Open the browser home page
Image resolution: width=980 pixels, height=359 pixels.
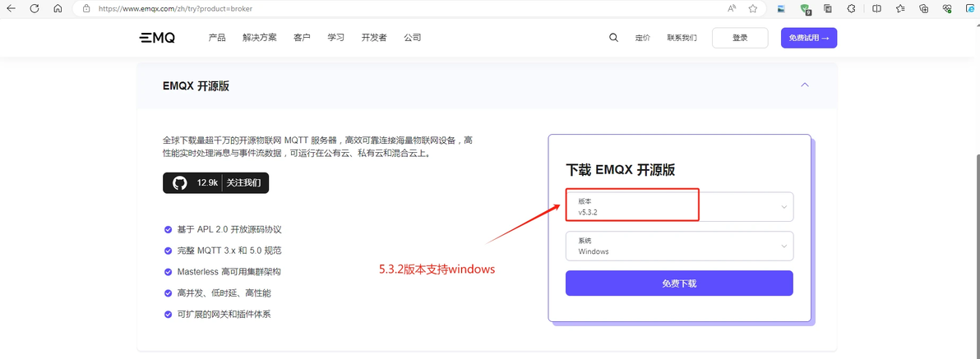click(58, 9)
